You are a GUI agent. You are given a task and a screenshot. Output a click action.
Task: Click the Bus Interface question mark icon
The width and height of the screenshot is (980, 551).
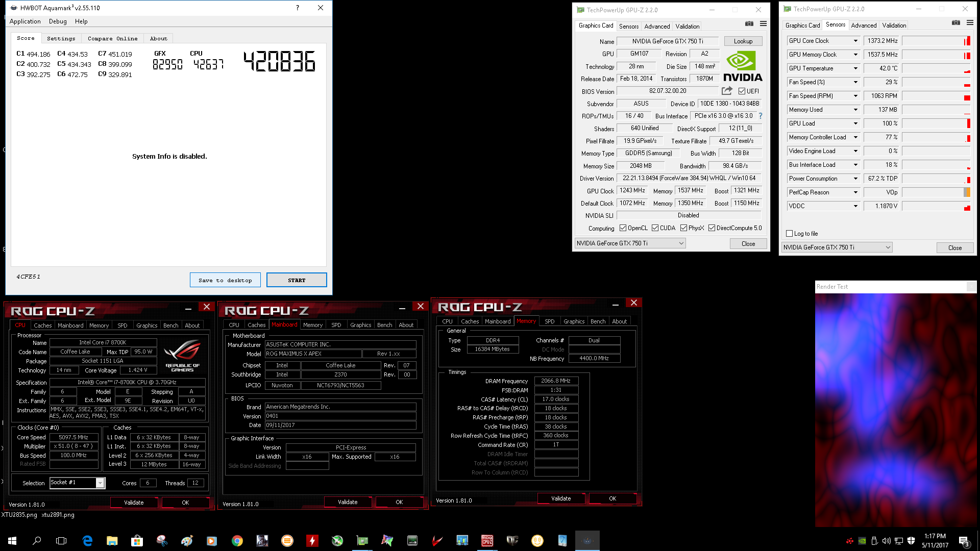click(x=761, y=116)
